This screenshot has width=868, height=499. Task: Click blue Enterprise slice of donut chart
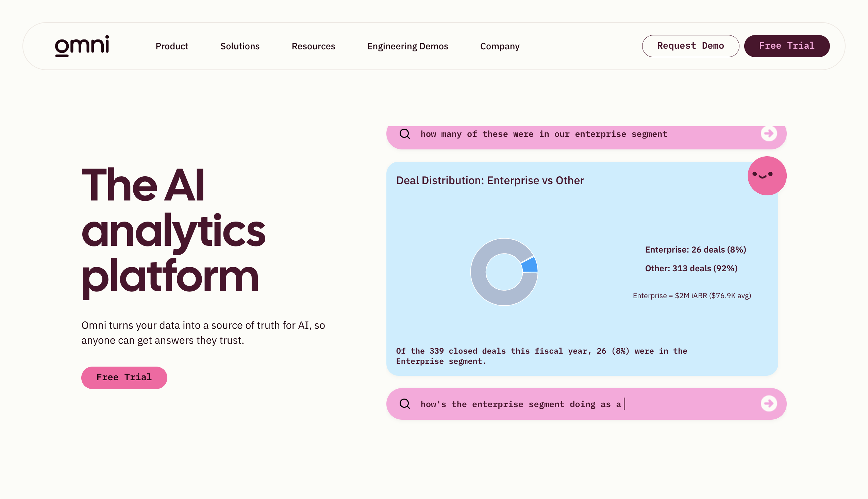click(530, 265)
